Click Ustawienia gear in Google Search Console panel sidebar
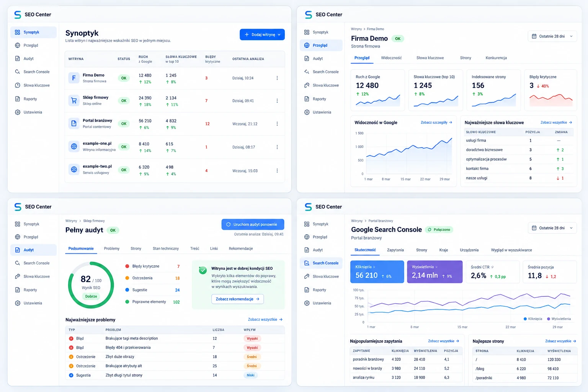The height and width of the screenshot is (392, 588). coord(307,303)
